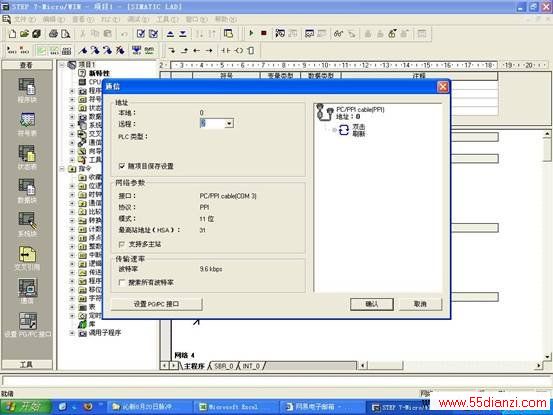Click the 查看 header at the sidebar top
Viewport: 553px width, 415px height.
[x=27, y=65]
